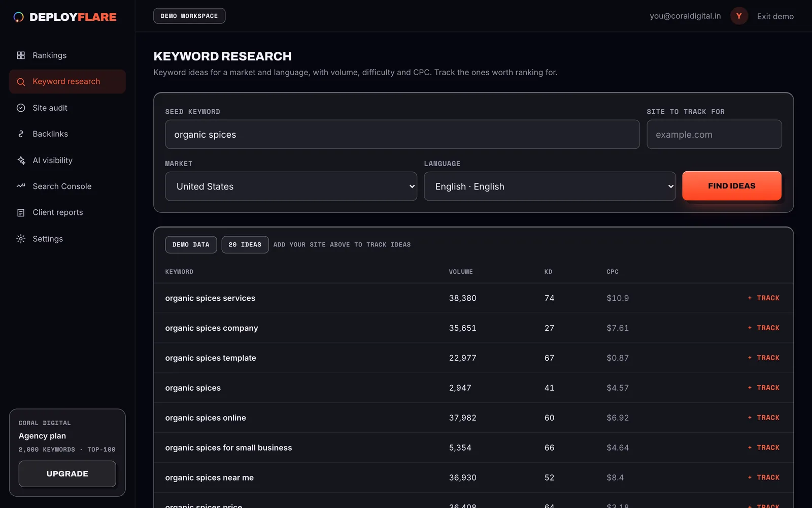Track the keyword with 2,947 volume
The width and height of the screenshot is (812, 508).
click(764, 388)
